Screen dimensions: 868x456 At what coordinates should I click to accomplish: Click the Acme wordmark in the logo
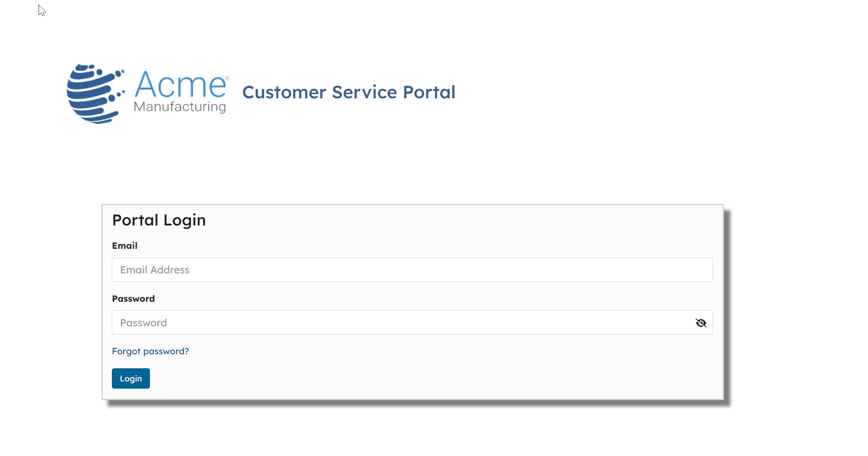180,85
